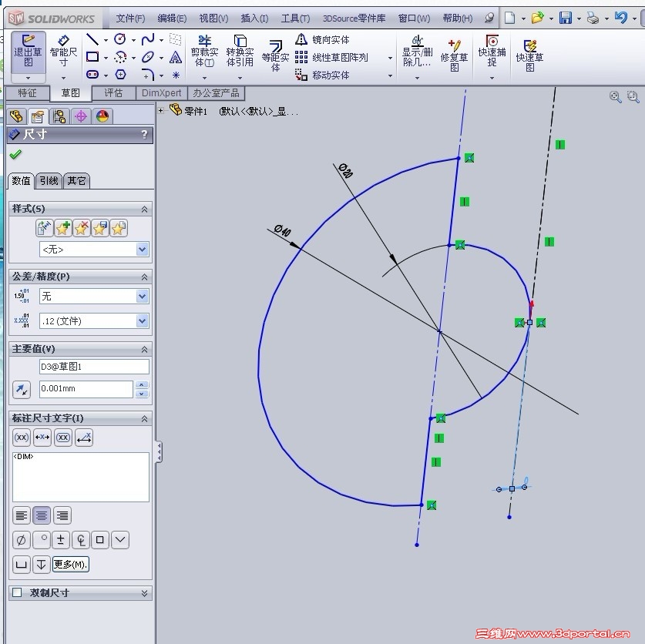Select the Polygon sketch tool
The height and width of the screenshot is (644, 645).
tap(120, 75)
